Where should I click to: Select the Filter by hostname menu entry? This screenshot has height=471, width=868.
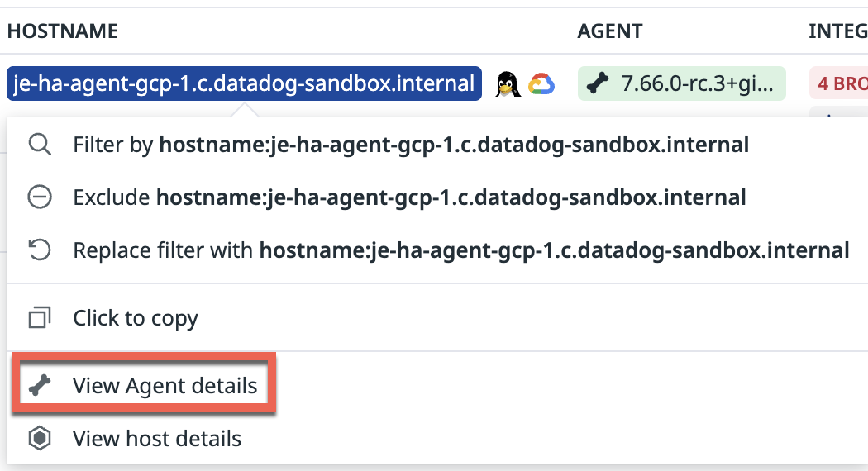click(411, 145)
